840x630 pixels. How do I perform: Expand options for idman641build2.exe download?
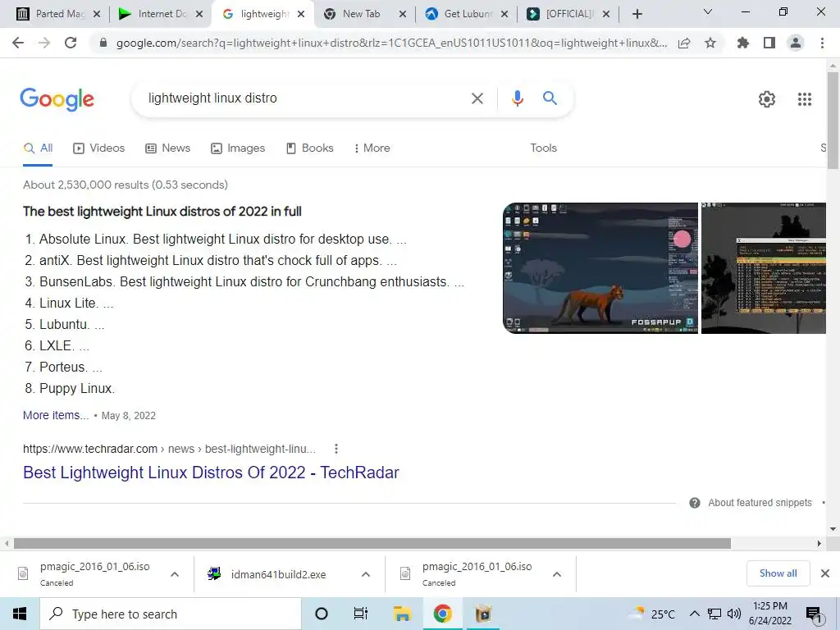pyautogui.click(x=366, y=574)
